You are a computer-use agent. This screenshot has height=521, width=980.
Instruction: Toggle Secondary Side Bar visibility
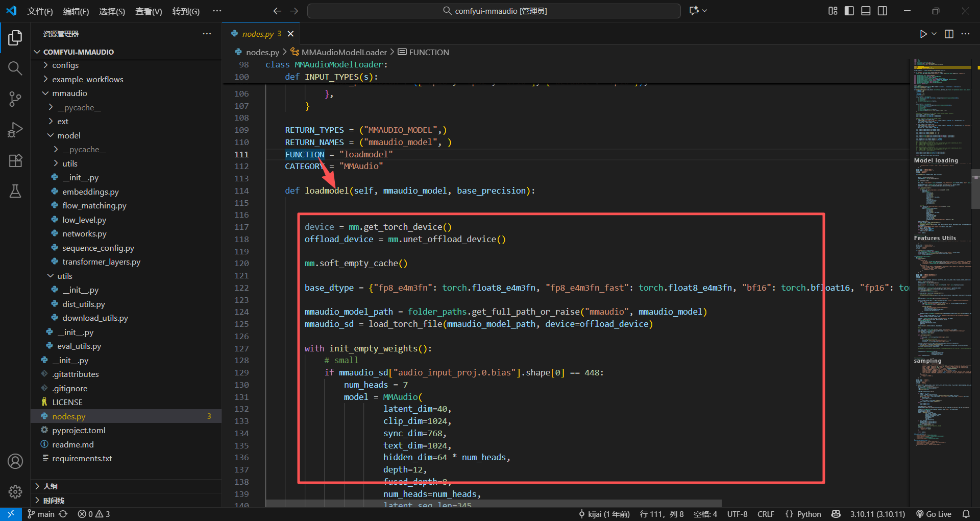coord(883,11)
